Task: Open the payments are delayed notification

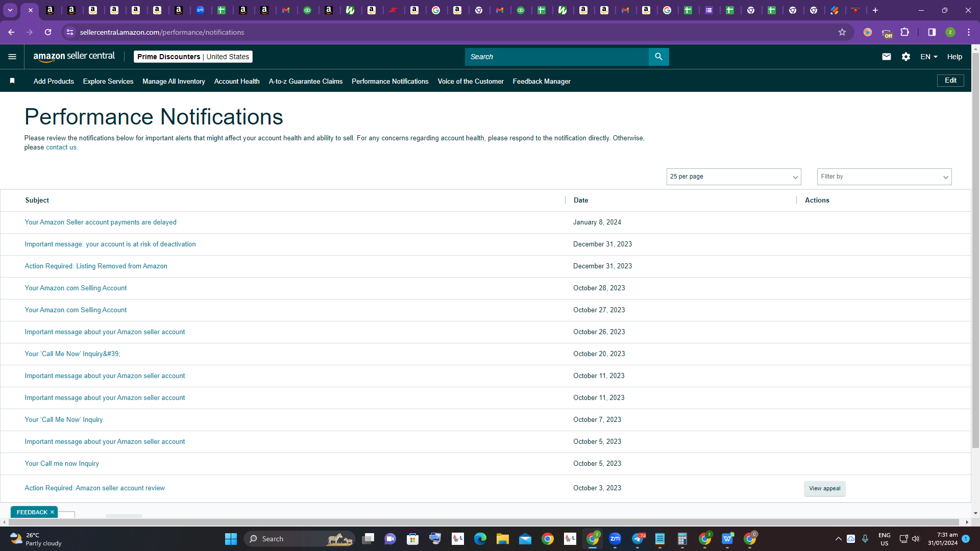Action: 101,222
